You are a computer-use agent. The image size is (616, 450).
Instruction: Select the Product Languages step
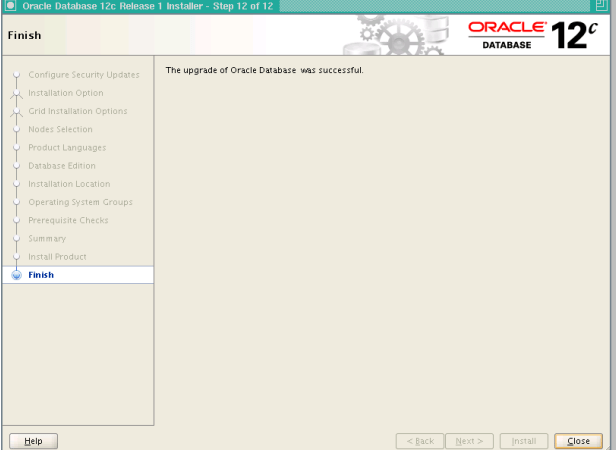click(67, 147)
